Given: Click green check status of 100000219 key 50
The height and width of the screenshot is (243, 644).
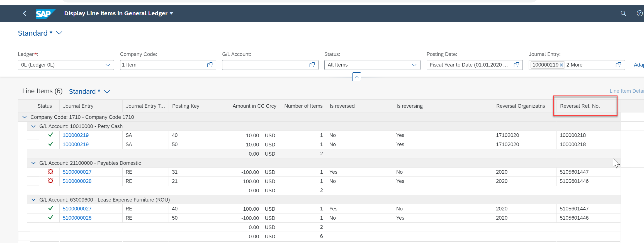Looking at the screenshot, I should click(x=50, y=144).
